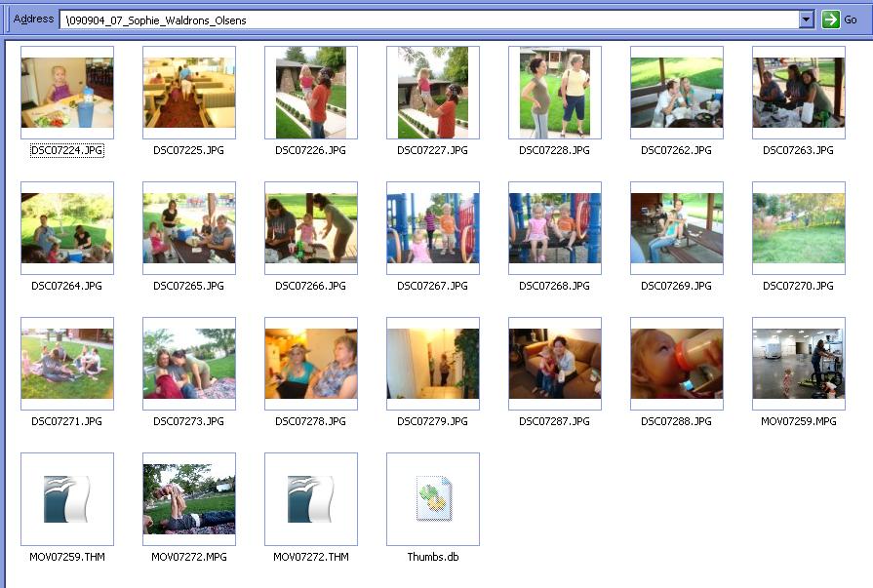
Task: Select the DSC07269.JPG thumbnail
Action: [x=677, y=228]
